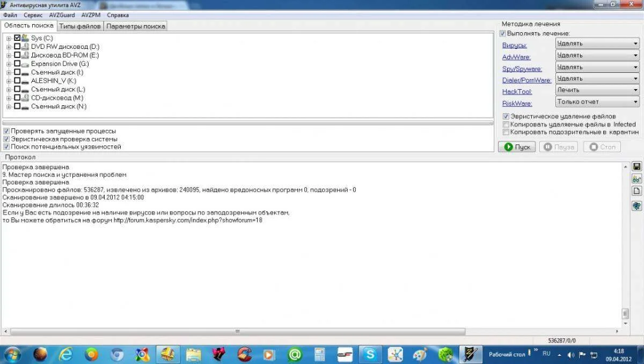Switch to Параметры поиска tab
Screen dimensions: 644x364
click(x=136, y=26)
